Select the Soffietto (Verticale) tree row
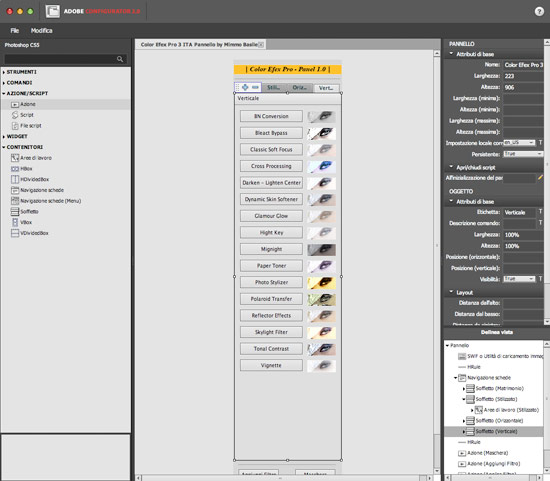 pyautogui.click(x=494, y=432)
